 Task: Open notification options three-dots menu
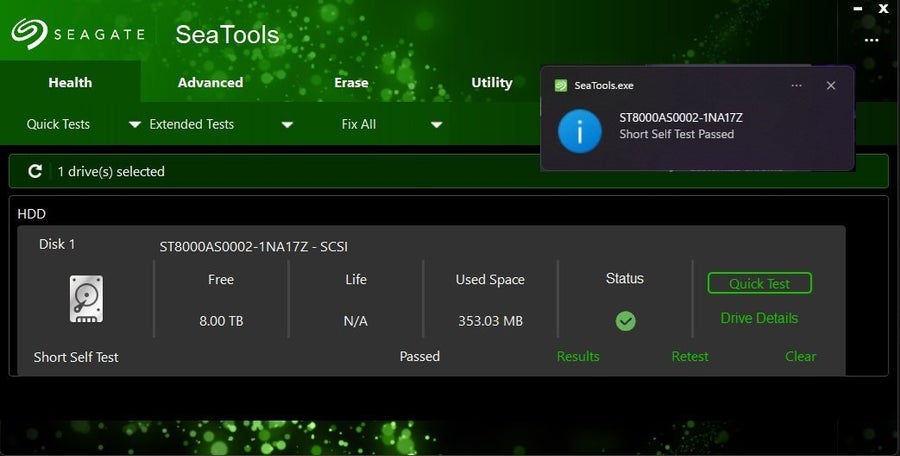click(x=796, y=86)
